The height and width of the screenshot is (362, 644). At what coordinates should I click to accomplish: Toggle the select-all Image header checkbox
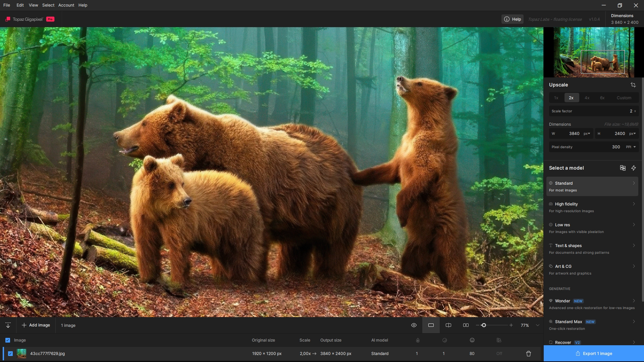click(8, 340)
